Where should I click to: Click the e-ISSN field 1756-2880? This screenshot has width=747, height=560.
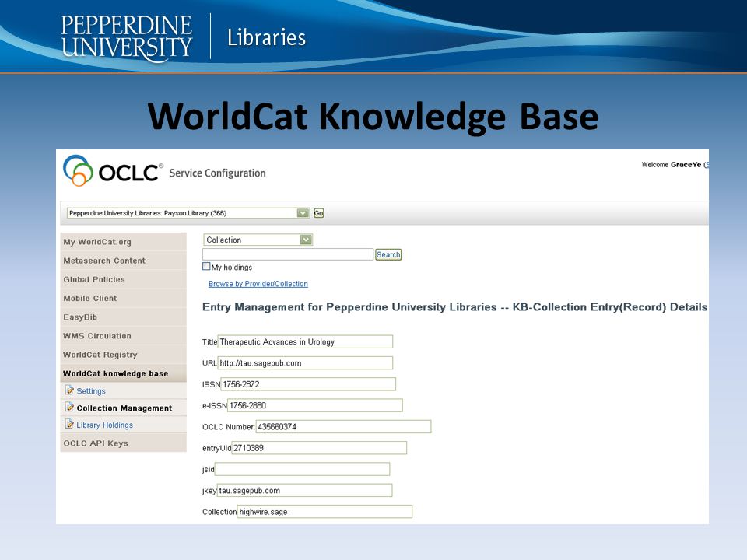(315, 405)
